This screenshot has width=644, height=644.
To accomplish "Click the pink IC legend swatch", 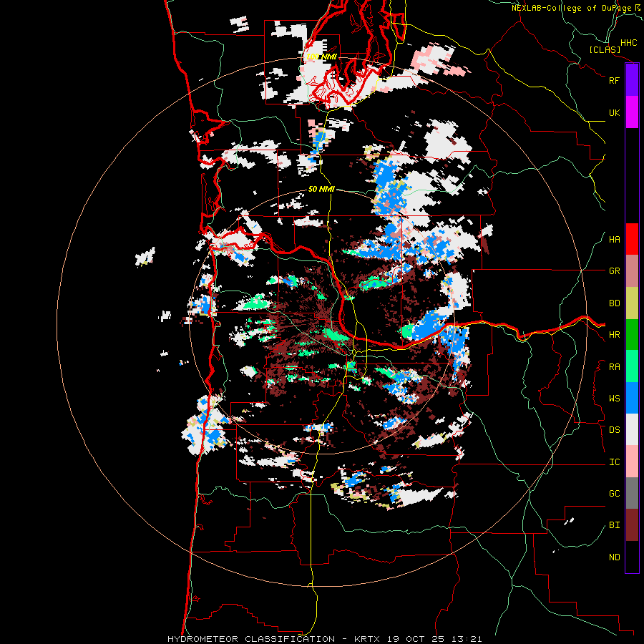I will pyautogui.click(x=632, y=462).
